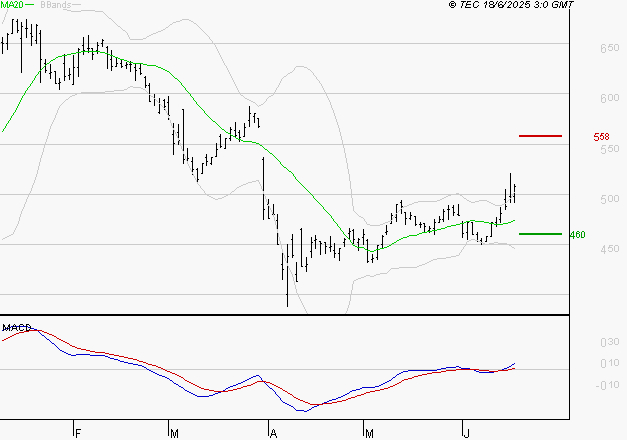The height and width of the screenshot is (440, 627).
Task: Click the BBands legend label
Action: tap(56, 5)
